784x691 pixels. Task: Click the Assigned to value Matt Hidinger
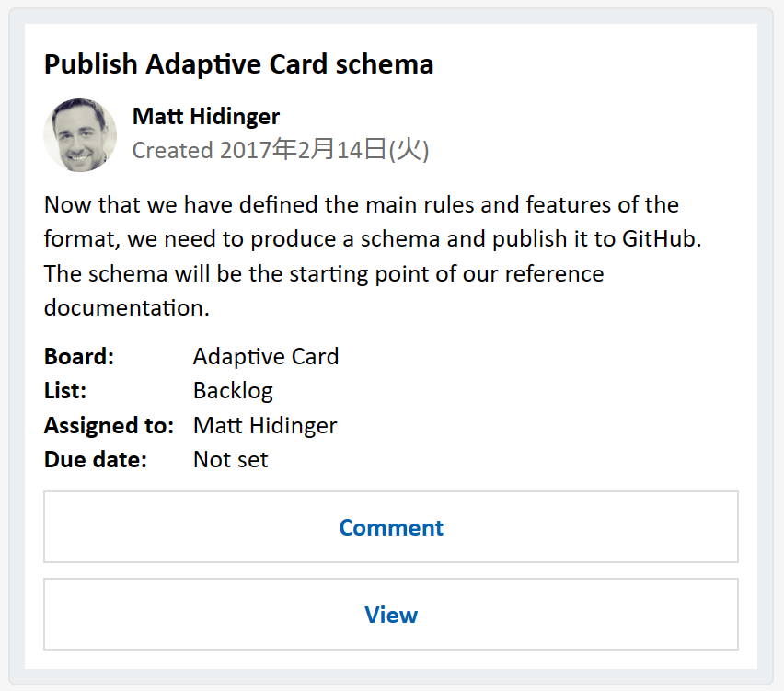tap(264, 425)
